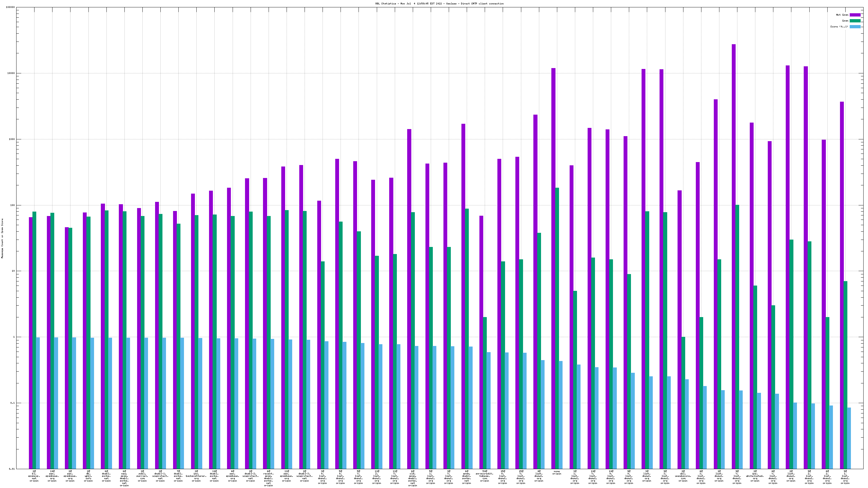Click the green Spam legend swatch
Screen dimensions: 868x488
click(x=855, y=21)
